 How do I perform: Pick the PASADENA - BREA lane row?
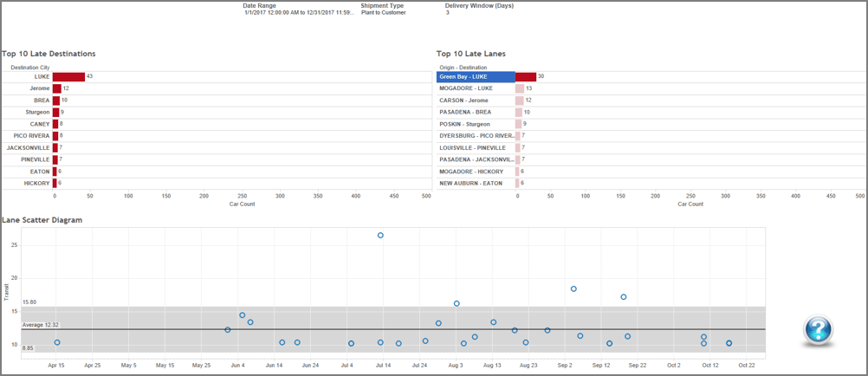tap(465, 113)
